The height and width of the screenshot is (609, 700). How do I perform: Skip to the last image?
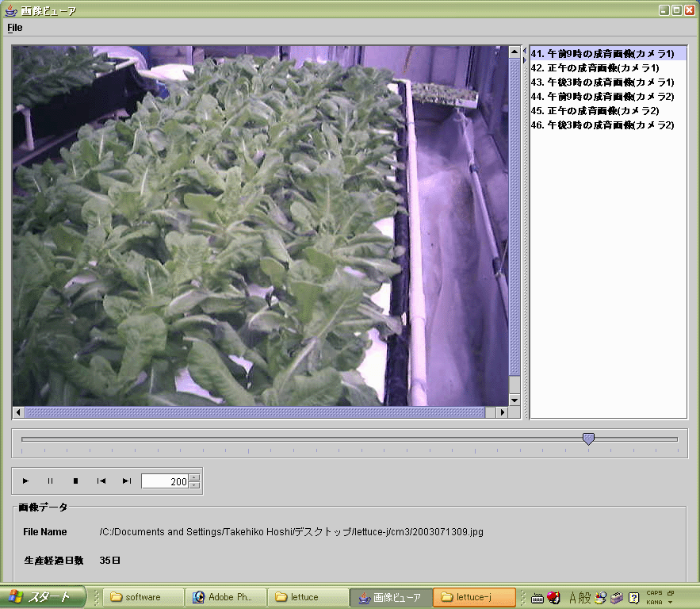127,481
